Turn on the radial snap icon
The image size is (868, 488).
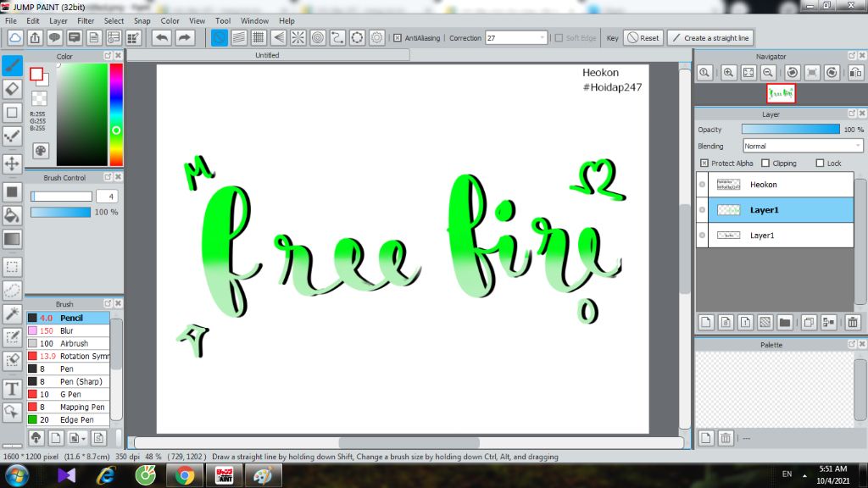298,37
